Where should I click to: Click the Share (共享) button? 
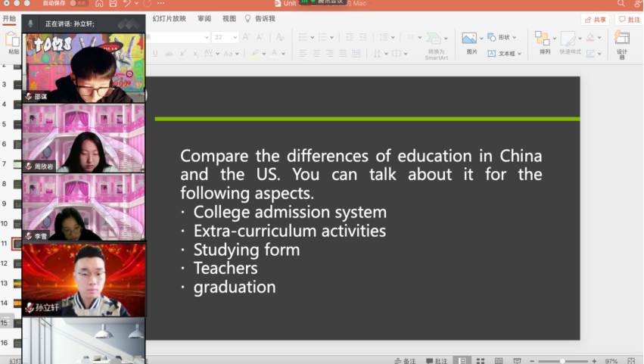tap(595, 20)
